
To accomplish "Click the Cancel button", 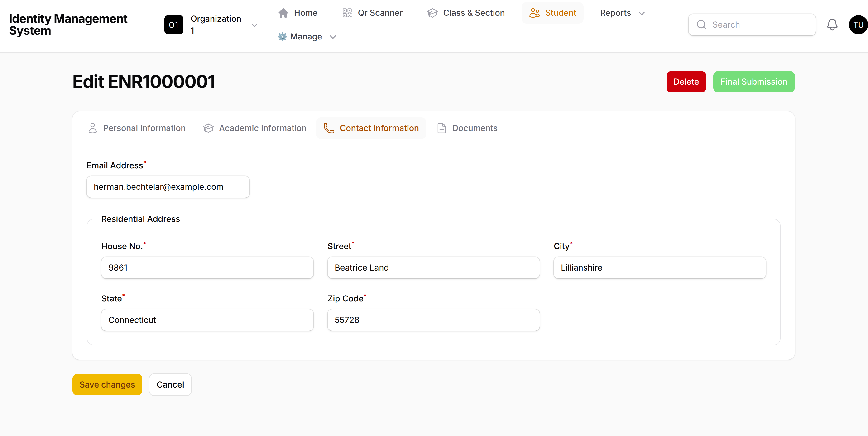I will pos(170,384).
